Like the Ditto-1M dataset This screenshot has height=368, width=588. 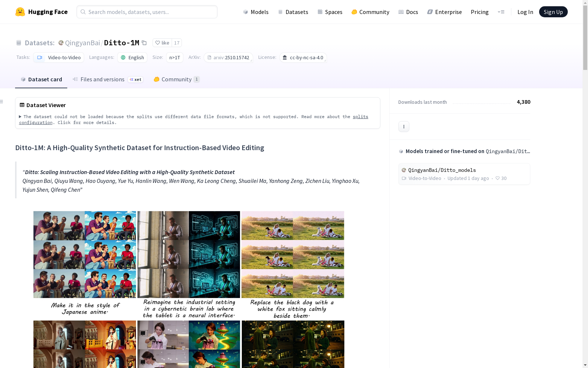tap(162, 43)
